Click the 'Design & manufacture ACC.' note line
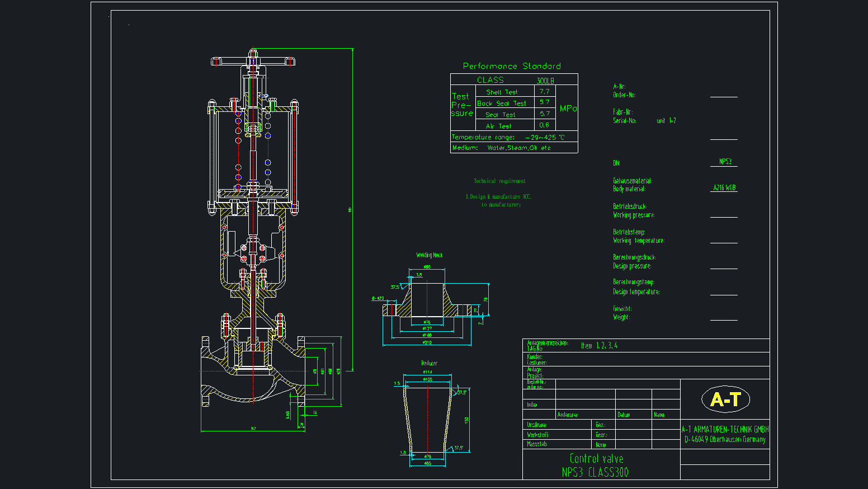This screenshot has width=868, height=489. point(498,197)
